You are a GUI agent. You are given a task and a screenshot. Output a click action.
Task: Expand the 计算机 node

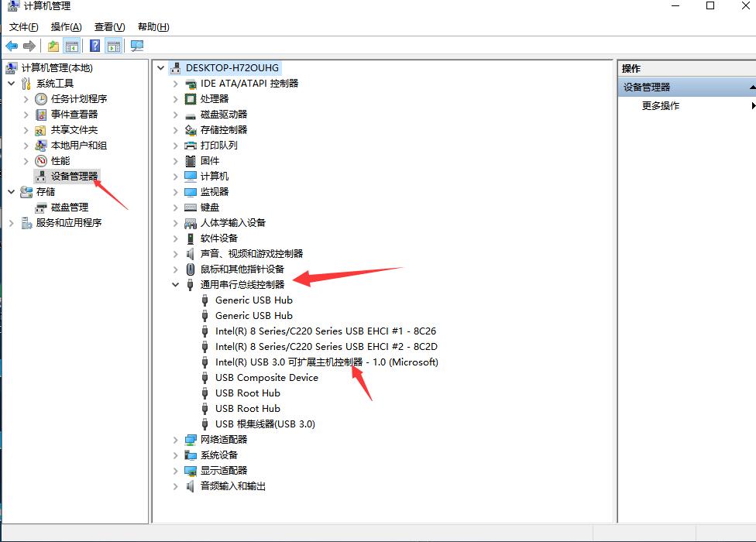pyautogui.click(x=176, y=177)
